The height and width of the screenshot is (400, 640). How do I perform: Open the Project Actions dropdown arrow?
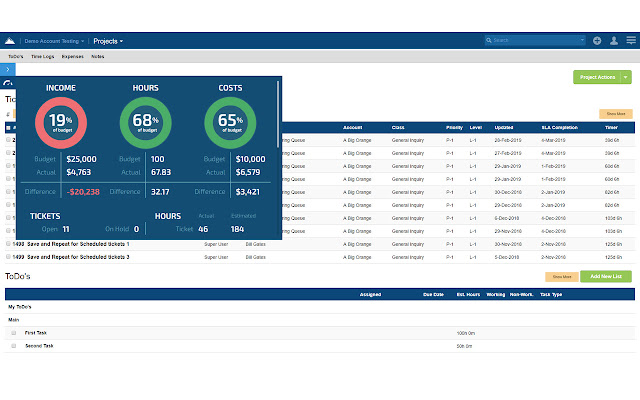[x=626, y=77]
